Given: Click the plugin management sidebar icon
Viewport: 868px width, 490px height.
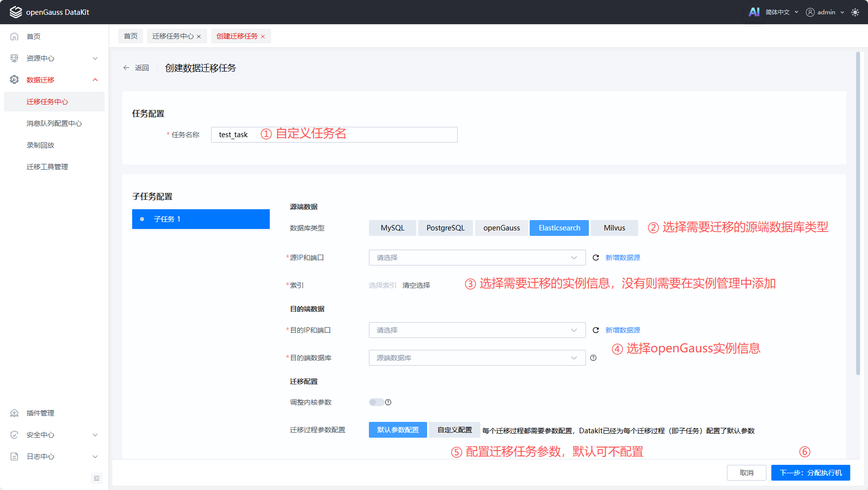Looking at the screenshot, I should 14,413.
